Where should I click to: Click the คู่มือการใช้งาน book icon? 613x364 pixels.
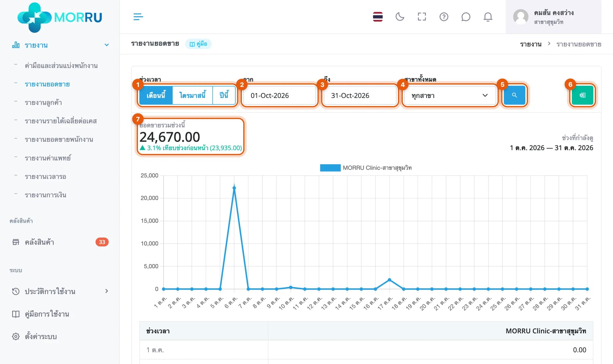[x=16, y=314]
